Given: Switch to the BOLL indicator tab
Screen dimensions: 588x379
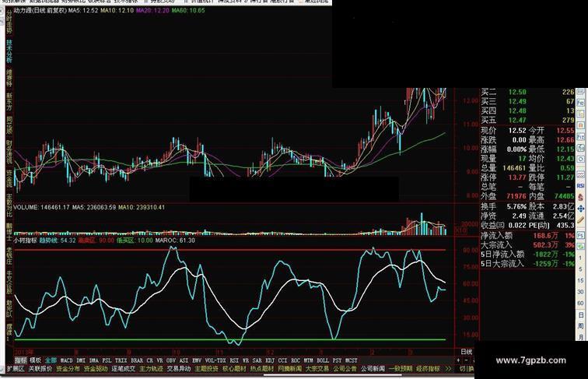Looking at the screenshot, I should (x=323, y=360).
